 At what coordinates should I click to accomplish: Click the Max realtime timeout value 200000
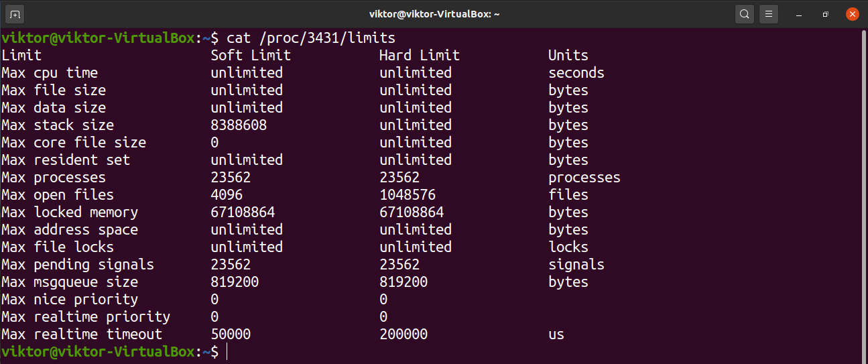click(x=404, y=334)
